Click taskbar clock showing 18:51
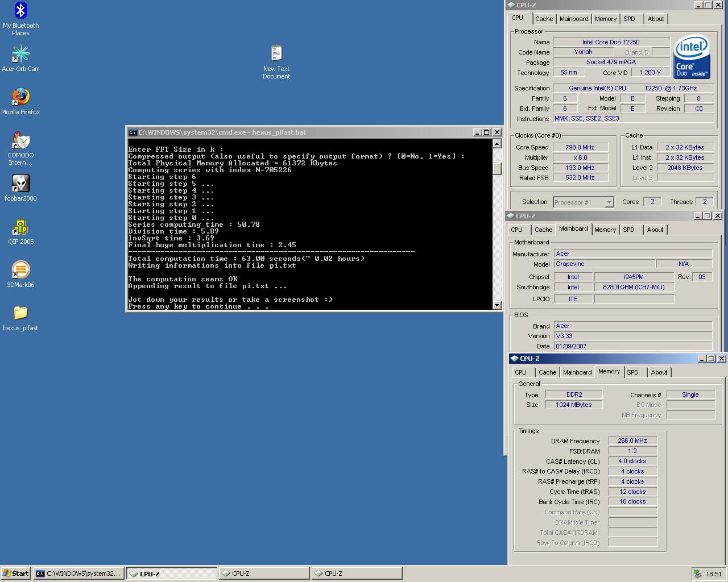Viewport: 728px width, 582px height. (x=714, y=574)
